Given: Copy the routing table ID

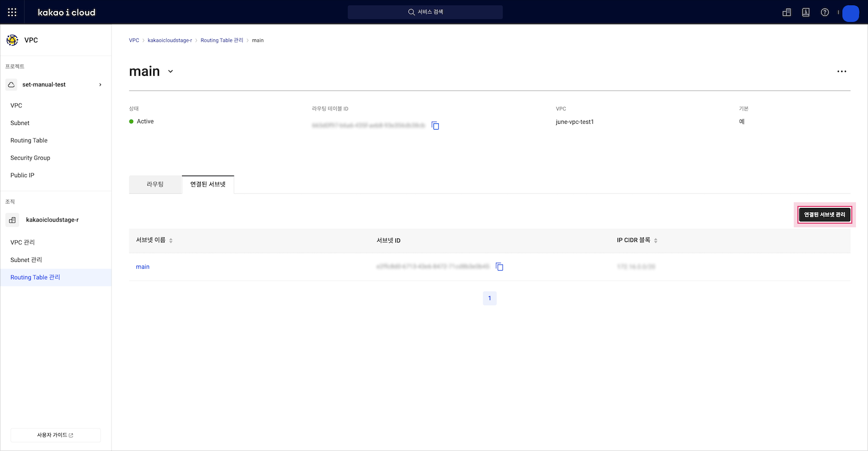Looking at the screenshot, I should [x=435, y=125].
